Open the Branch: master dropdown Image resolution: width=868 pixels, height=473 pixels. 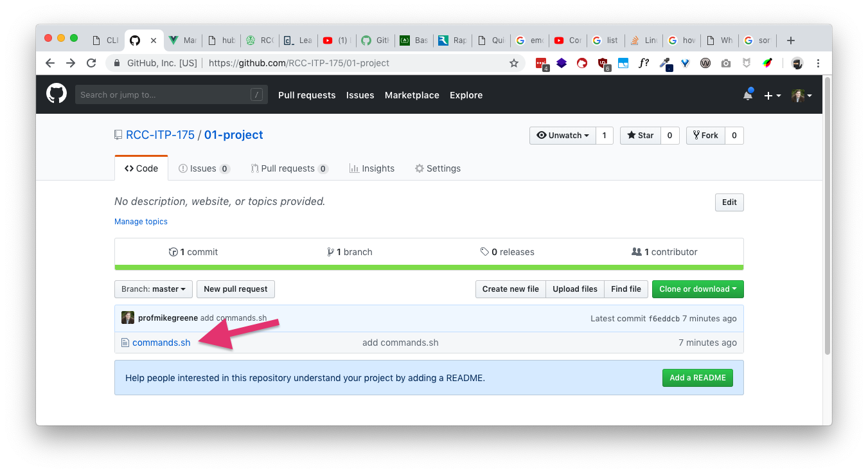coord(153,289)
